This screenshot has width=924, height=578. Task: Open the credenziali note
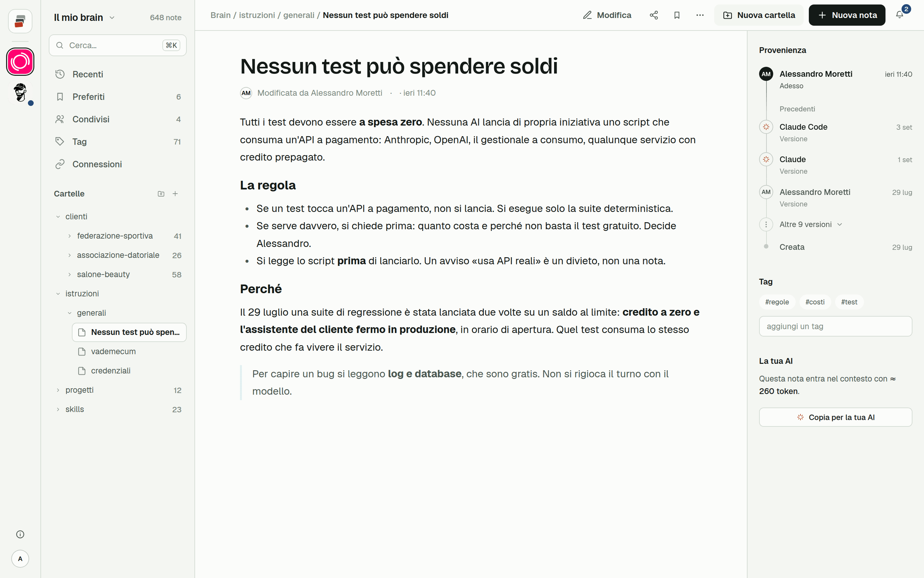tap(129, 371)
